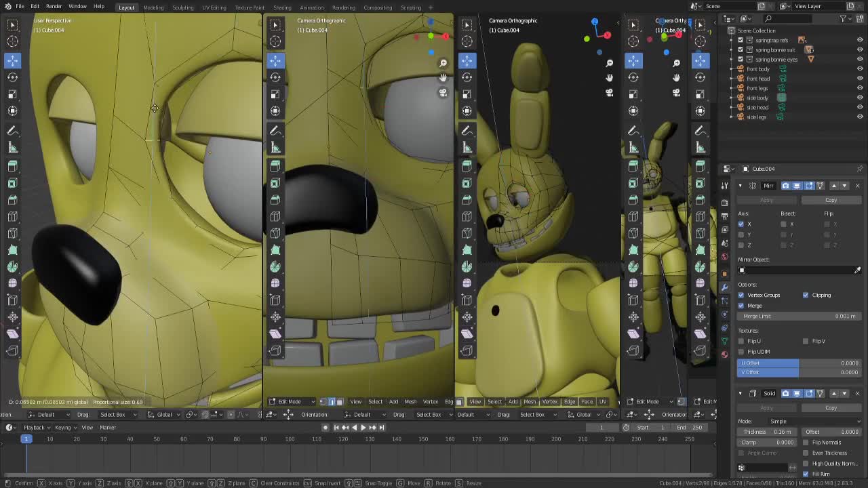Hide the side head object in outliner
This screenshot has width=868, height=488.
tap(860, 107)
